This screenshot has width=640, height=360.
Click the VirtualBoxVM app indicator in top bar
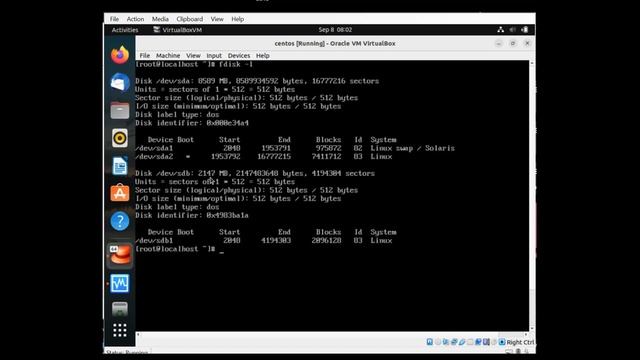[x=178, y=30]
